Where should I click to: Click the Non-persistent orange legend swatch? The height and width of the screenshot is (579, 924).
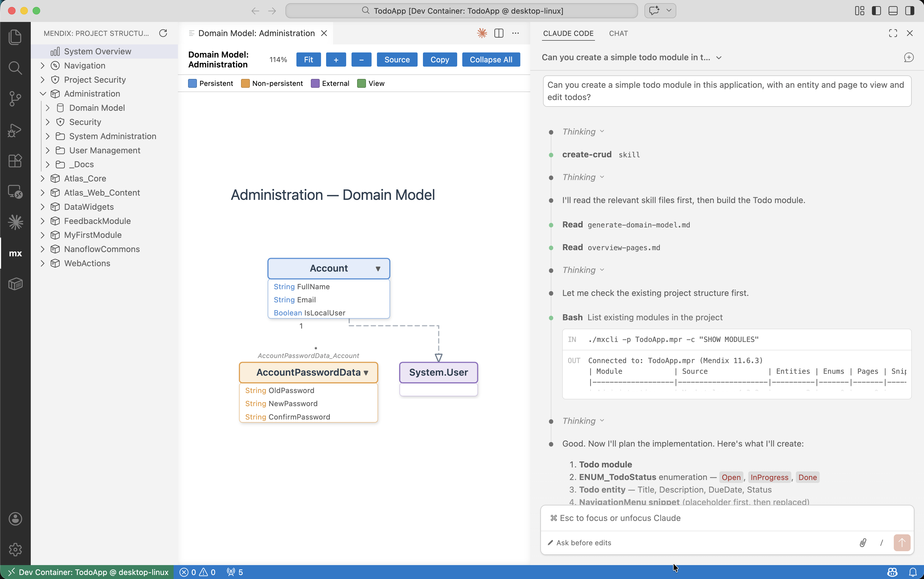[x=245, y=83]
